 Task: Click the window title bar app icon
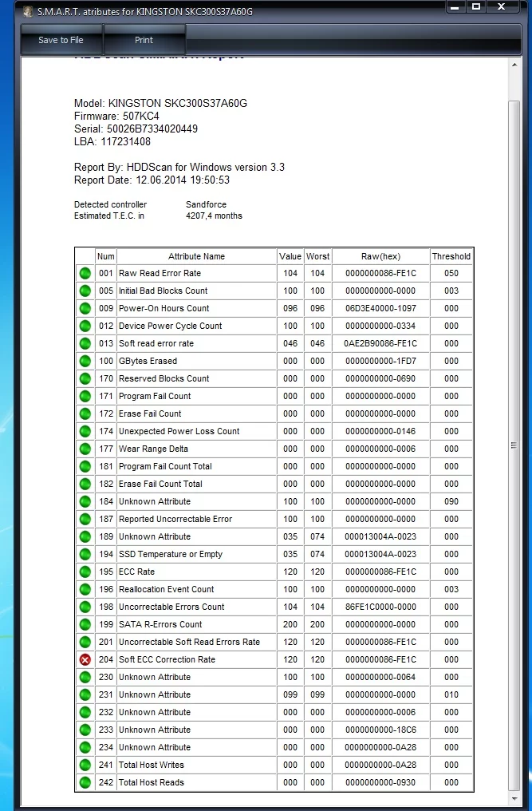coord(28,11)
